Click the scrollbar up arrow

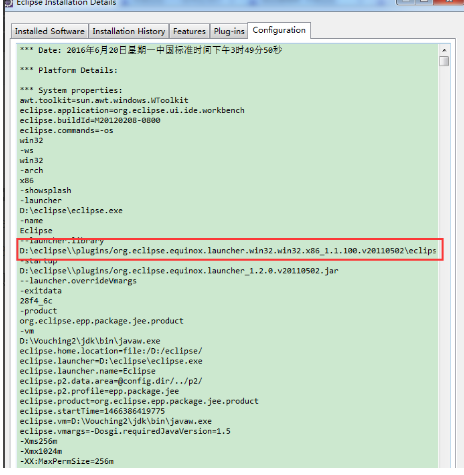tap(444, 50)
